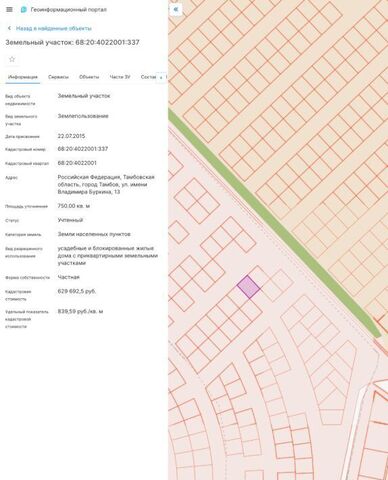This screenshot has width=388, height=480.
Task: Add parcel to favorites with star icon
Action: pyautogui.click(x=12, y=59)
